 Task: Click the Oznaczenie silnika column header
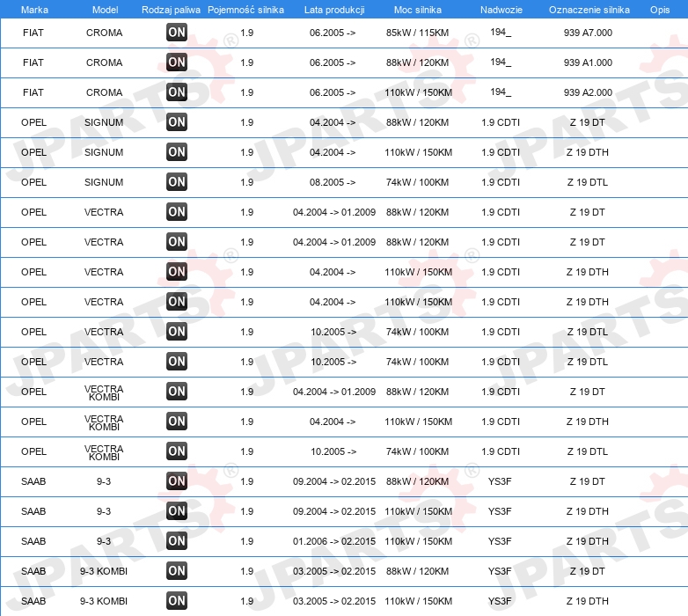589,10
